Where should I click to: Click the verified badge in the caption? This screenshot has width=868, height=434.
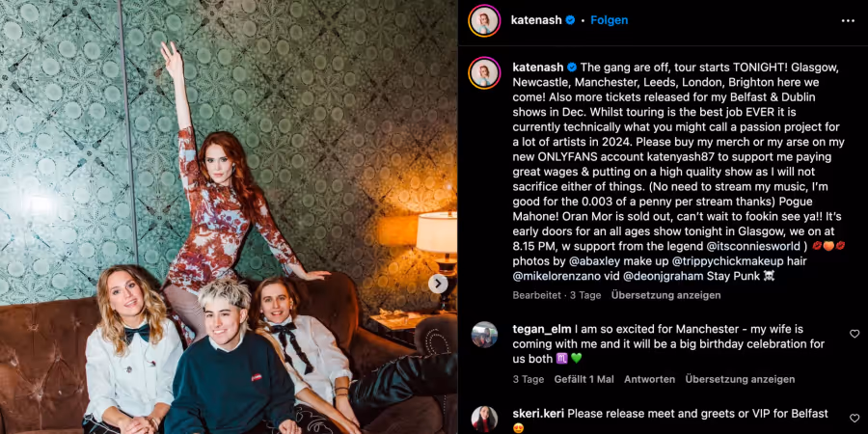572,68
